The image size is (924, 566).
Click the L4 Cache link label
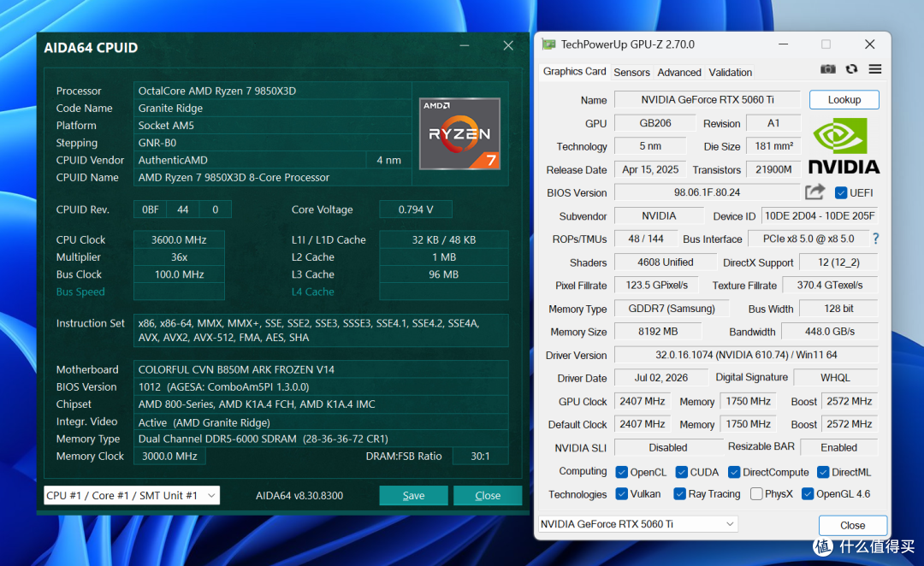312,292
